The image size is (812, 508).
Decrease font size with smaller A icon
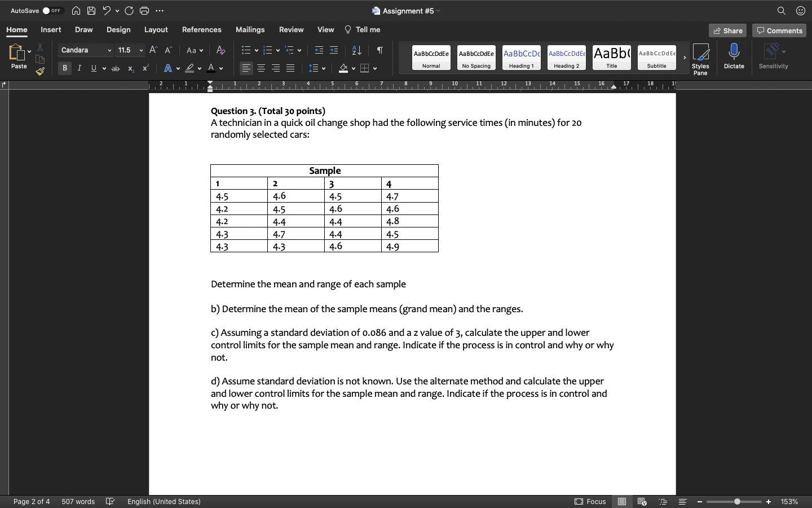pyautogui.click(x=168, y=50)
